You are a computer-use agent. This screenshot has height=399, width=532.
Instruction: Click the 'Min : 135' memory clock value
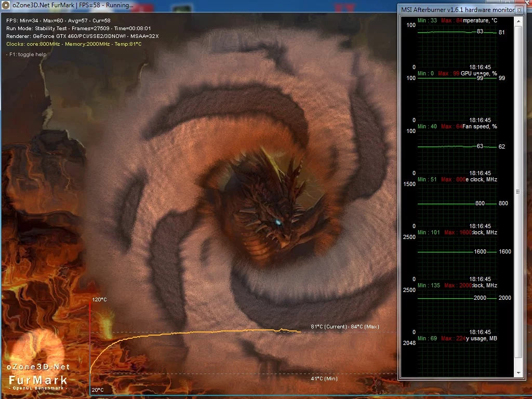coord(429,285)
